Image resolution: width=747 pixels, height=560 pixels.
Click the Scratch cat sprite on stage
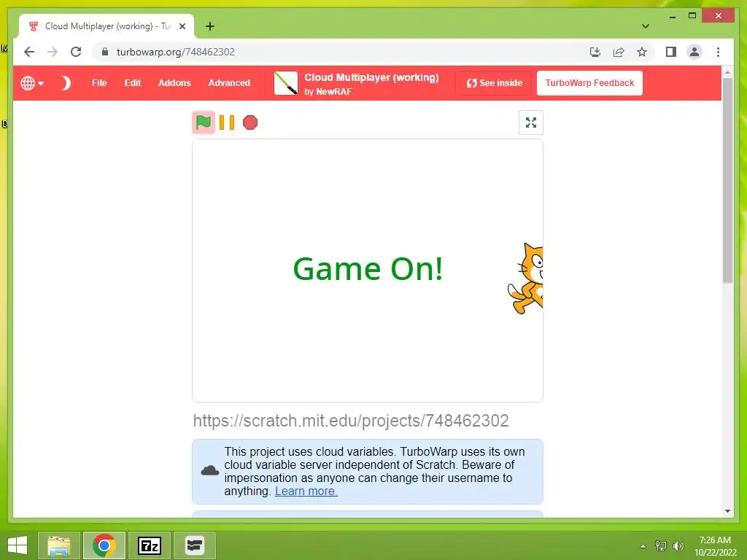click(525, 279)
